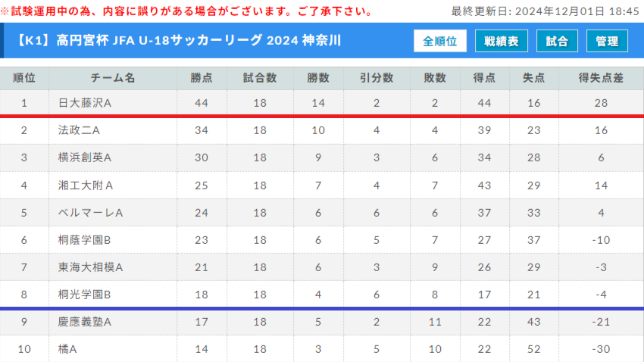Image resolution: width=644 pixels, height=362 pixels.
Task: Select team 法政二A row
Action: (322, 130)
